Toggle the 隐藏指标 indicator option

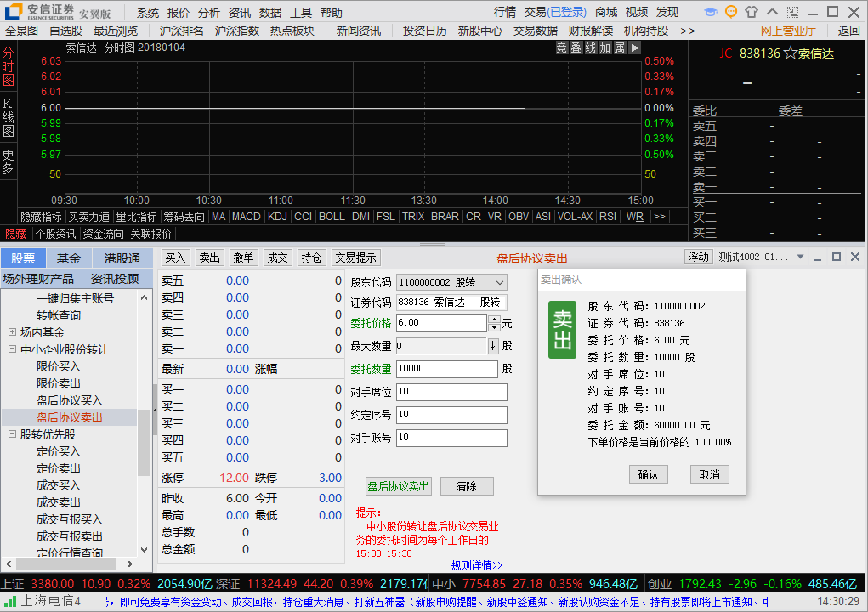point(41,217)
